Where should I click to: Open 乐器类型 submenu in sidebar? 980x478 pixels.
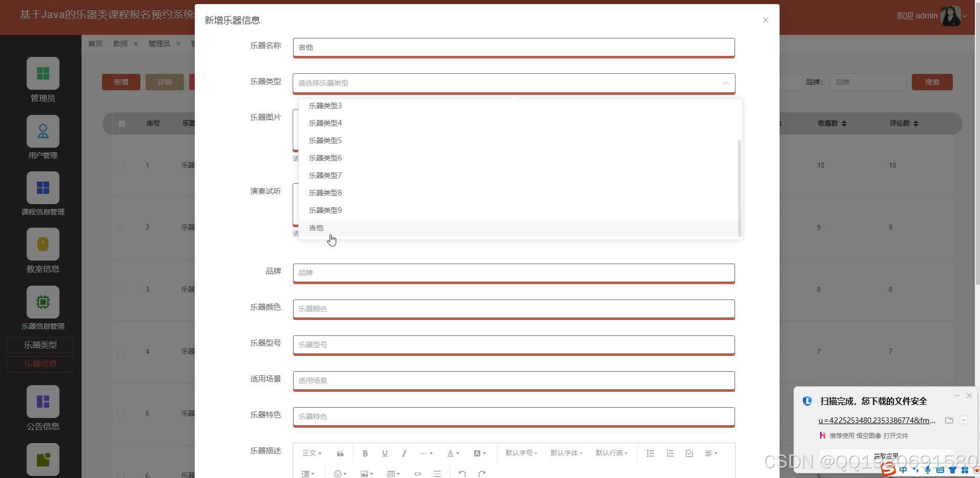[40, 345]
